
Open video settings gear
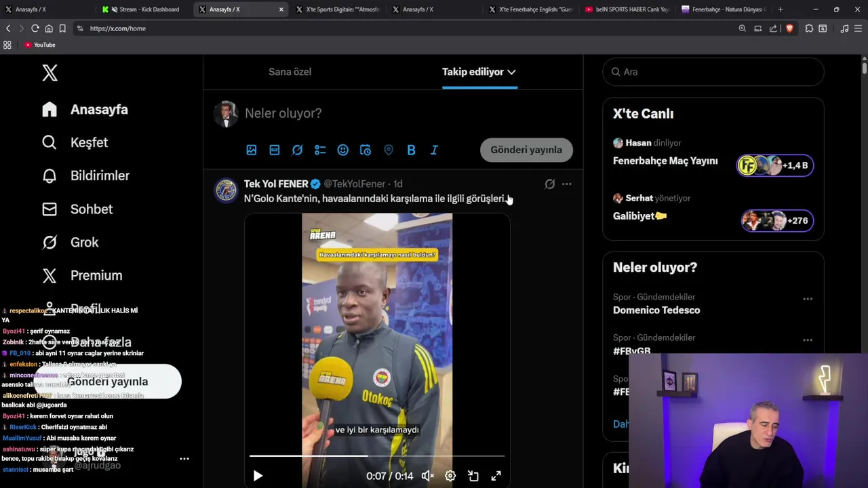coord(450,476)
